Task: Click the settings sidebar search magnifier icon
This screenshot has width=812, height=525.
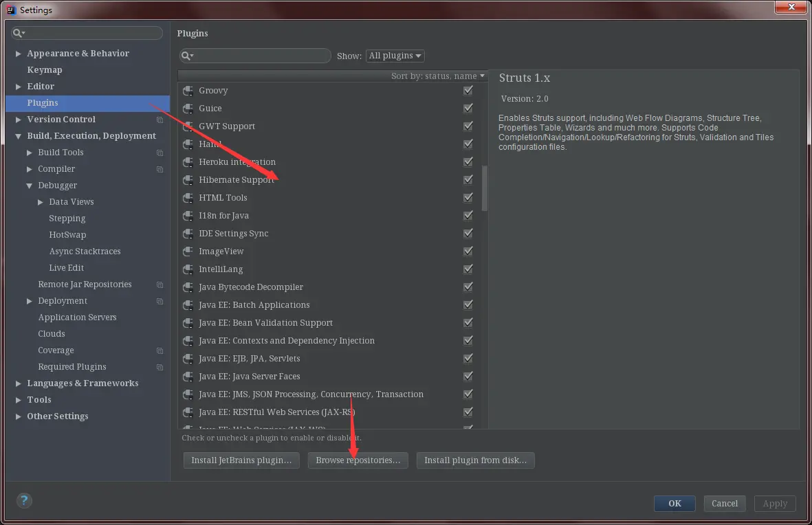Action: (19, 32)
